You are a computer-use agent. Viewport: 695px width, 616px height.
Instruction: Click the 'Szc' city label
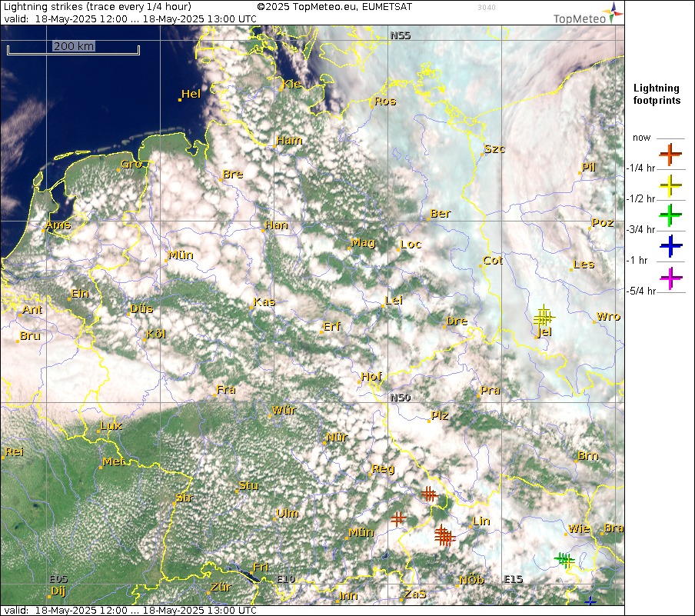click(x=494, y=148)
